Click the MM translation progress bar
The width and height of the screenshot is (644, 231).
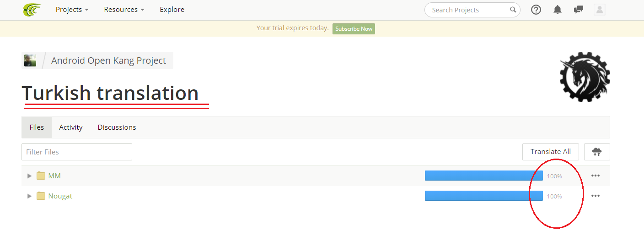tap(484, 176)
